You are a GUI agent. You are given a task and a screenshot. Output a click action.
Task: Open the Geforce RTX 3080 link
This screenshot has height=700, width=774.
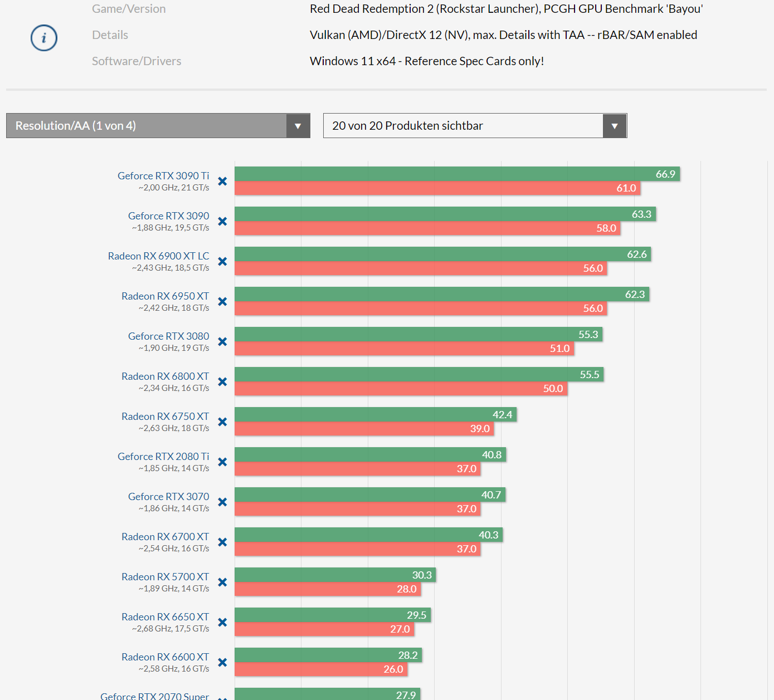(x=169, y=336)
